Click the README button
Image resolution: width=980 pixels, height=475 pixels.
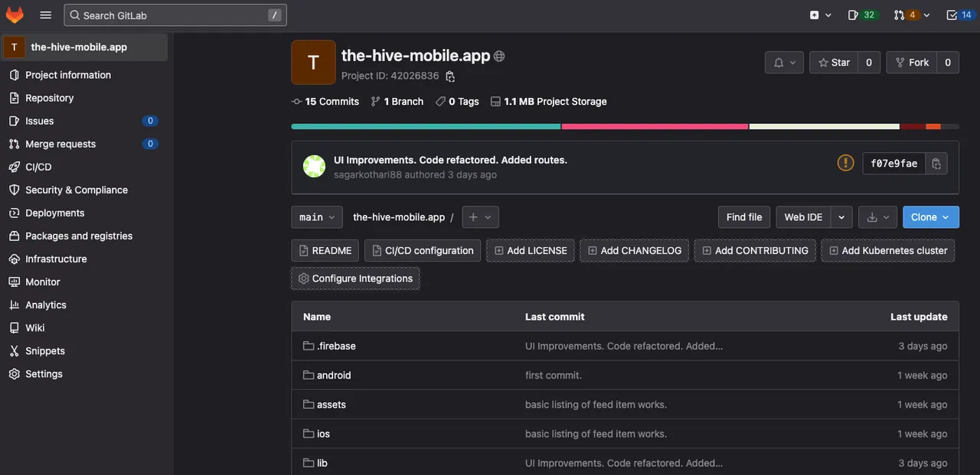tap(325, 251)
